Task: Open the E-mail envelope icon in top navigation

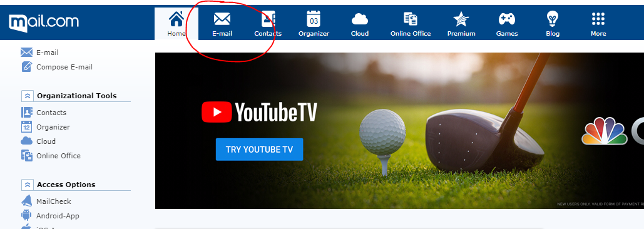Action: [222, 19]
